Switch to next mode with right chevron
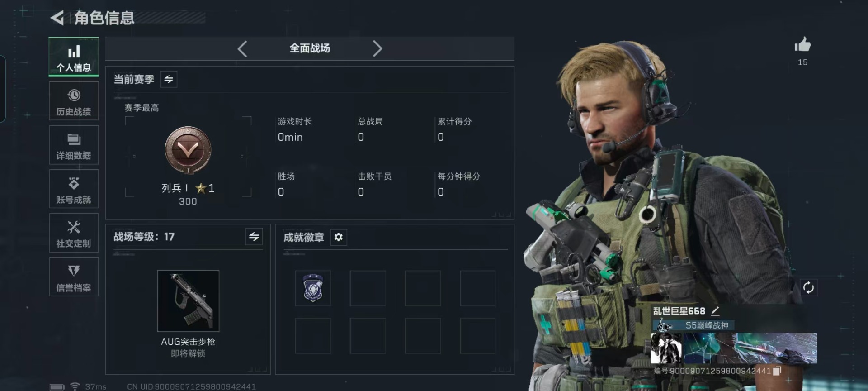This screenshot has width=868, height=391. pos(377,48)
